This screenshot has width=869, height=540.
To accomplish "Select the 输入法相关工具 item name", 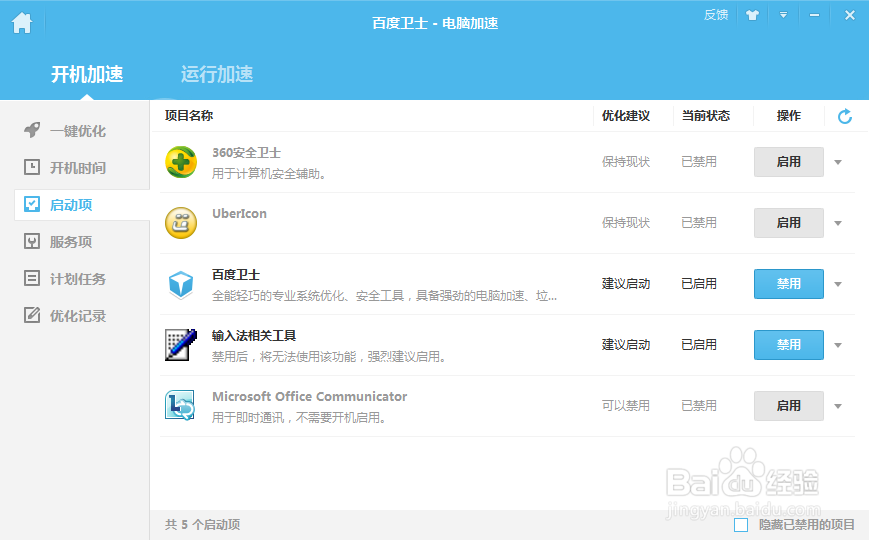I will [254, 336].
